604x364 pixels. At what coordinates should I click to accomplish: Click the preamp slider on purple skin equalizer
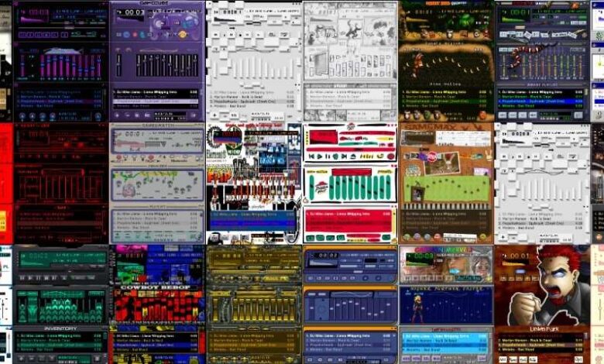coord(118,65)
